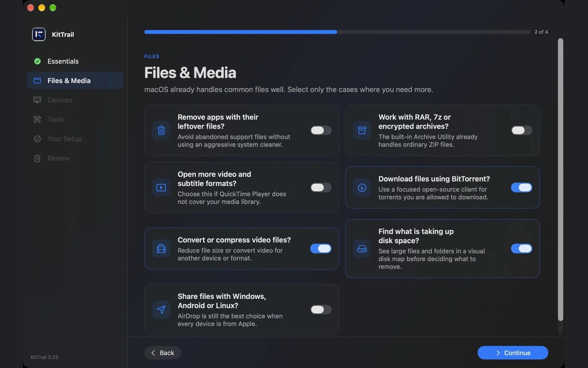This screenshot has height=368, width=588.
Task: Open the Tools sidebar section
Action: [75, 119]
